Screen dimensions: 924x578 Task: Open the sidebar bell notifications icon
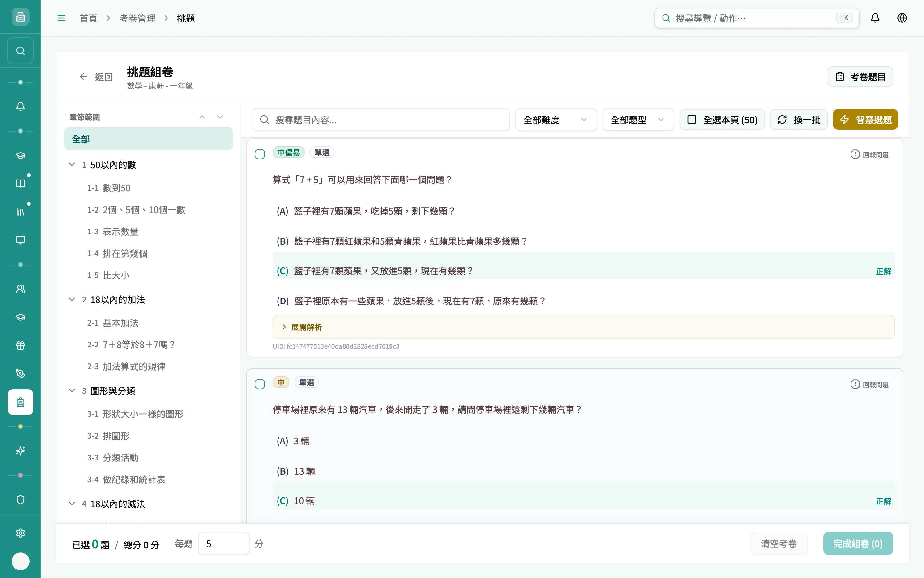[x=20, y=106]
